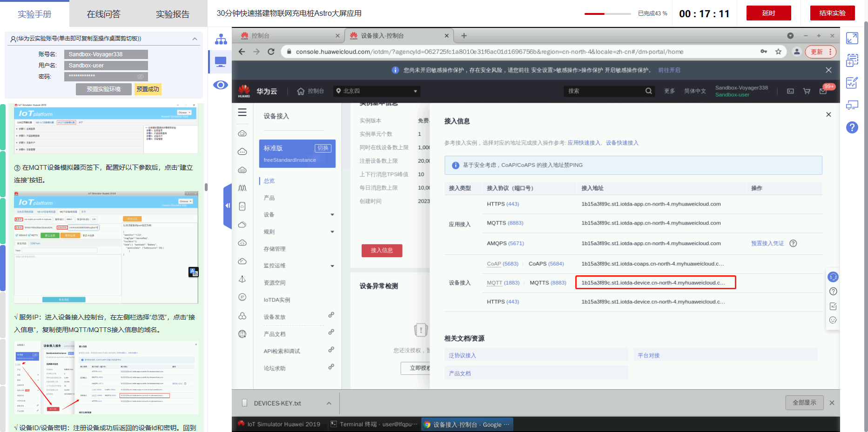Expand the 设备 menu in sidebar
Screen dimensions: 868x432
(x=332, y=215)
